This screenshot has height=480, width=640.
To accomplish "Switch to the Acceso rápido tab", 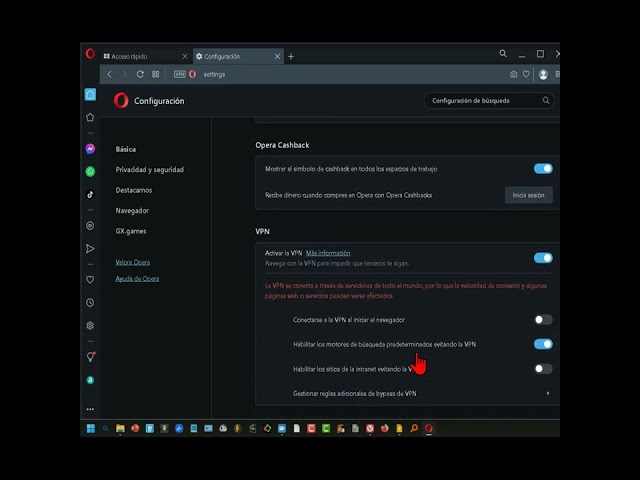I will (x=145, y=56).
